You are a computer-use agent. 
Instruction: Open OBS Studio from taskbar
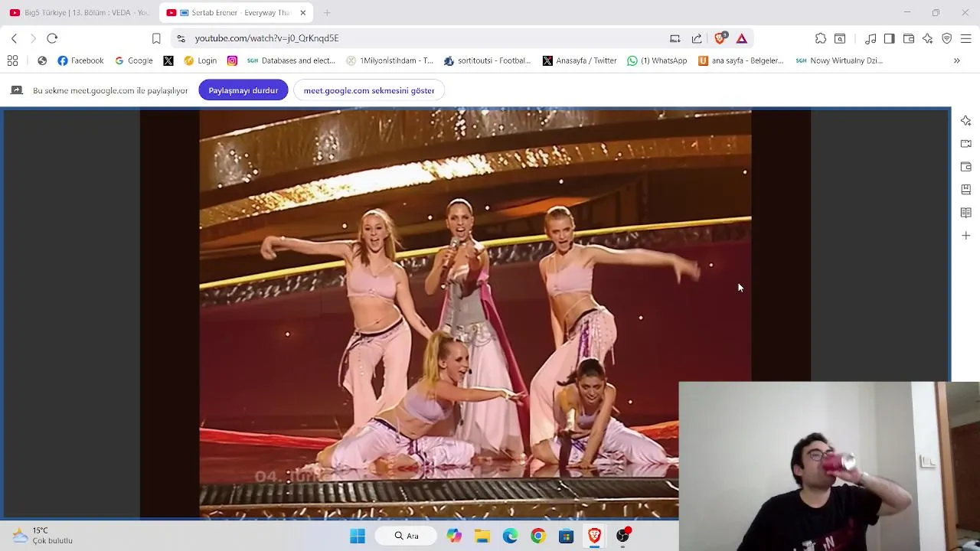point(623,536)
